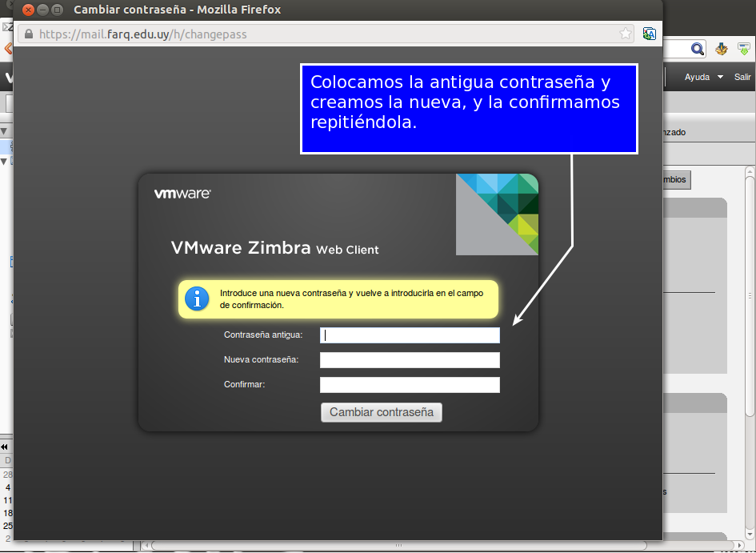Screen dimensions: 756x553
Task: Click the blue info icon in the yellow notice
Action: (x=197, y=299)
